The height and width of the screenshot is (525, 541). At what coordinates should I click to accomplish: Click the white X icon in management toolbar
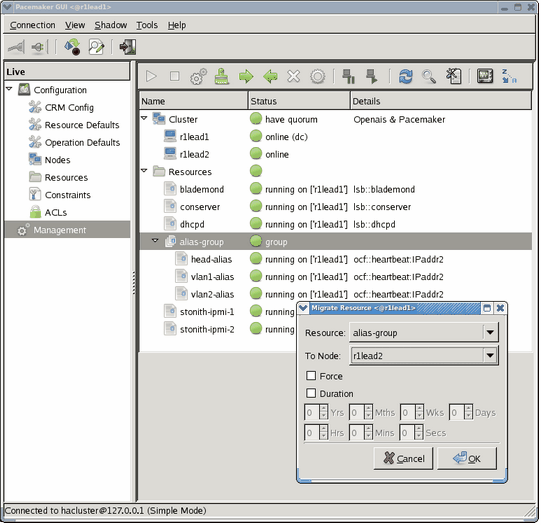pyautogui.click(x=294, y=76)
